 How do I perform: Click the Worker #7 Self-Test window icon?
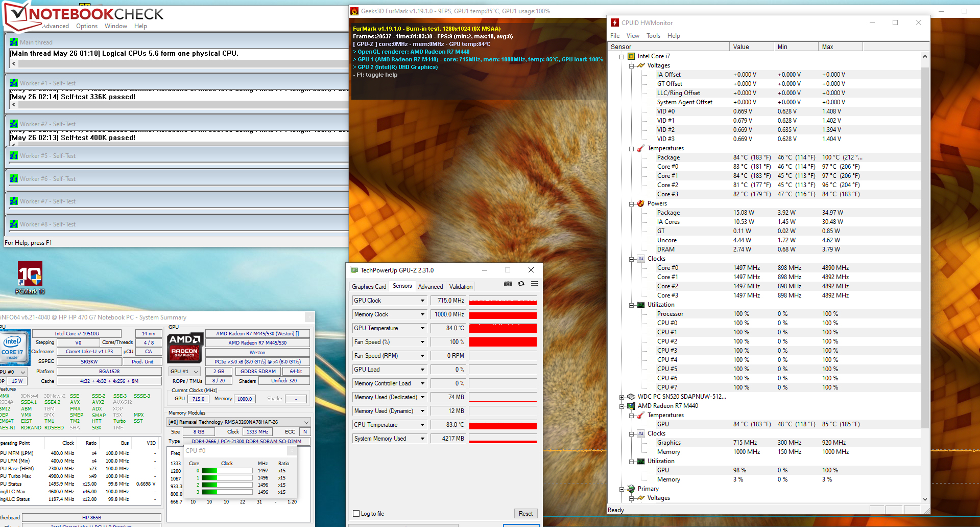point(14,201)
